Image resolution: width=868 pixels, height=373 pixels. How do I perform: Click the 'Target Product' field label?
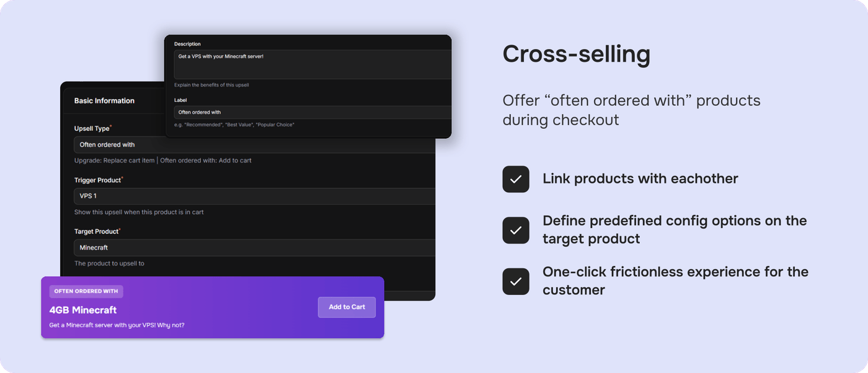point(96,231)
